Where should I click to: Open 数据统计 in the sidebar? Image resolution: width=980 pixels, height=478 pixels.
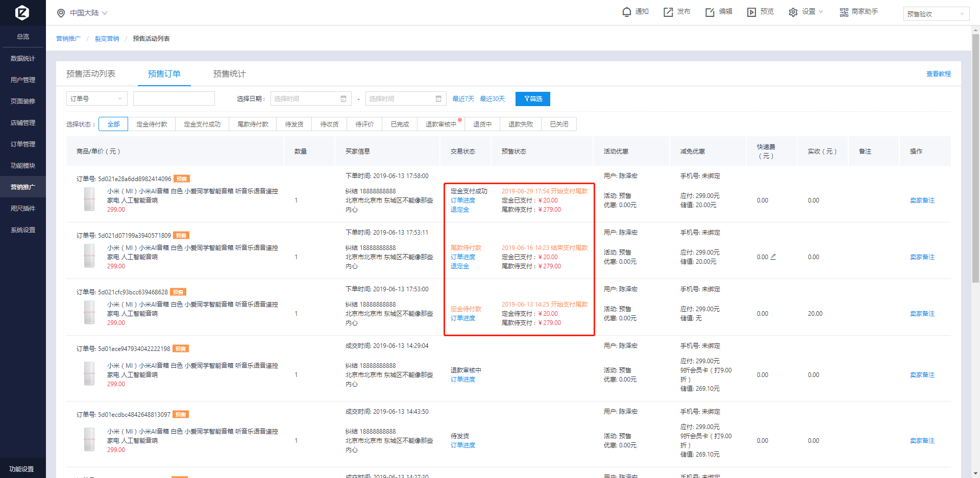[x=23, y=59]
